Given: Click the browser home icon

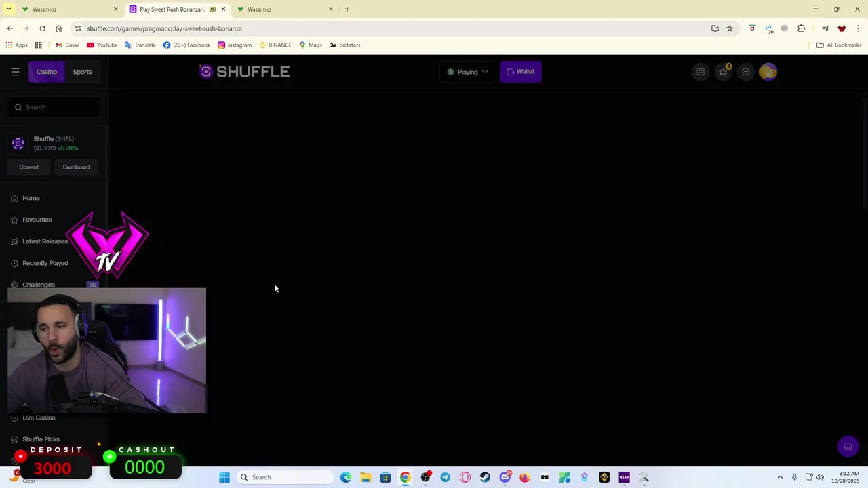Looking at the screenshot, I should 58,28.
